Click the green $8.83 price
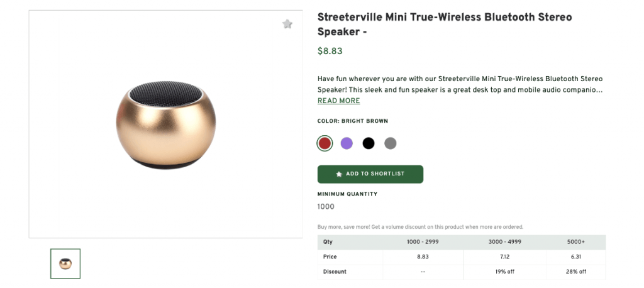 (x=330, y=52)
